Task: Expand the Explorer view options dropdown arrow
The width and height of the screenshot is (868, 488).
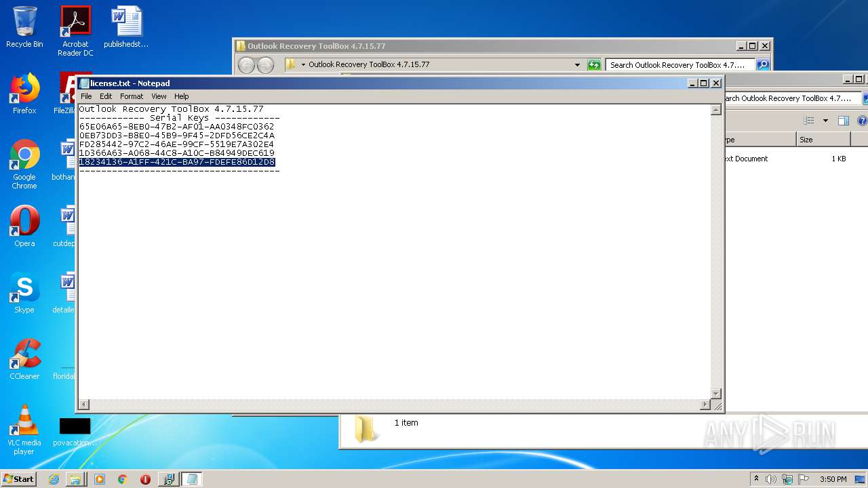Action: tap(825, 121)
